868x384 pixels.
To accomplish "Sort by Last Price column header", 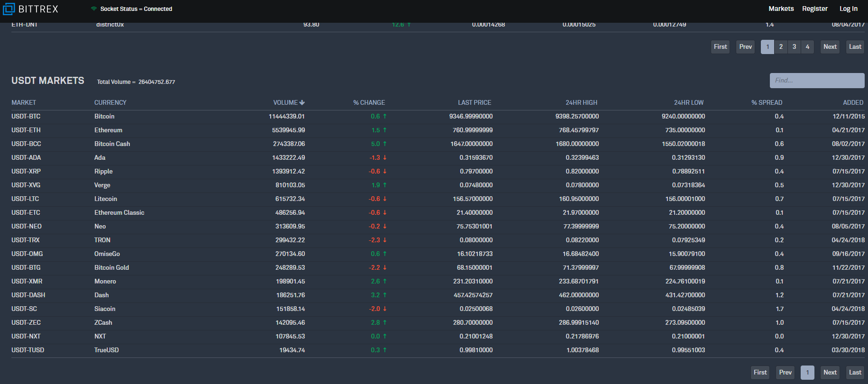I will pos(474,102).
